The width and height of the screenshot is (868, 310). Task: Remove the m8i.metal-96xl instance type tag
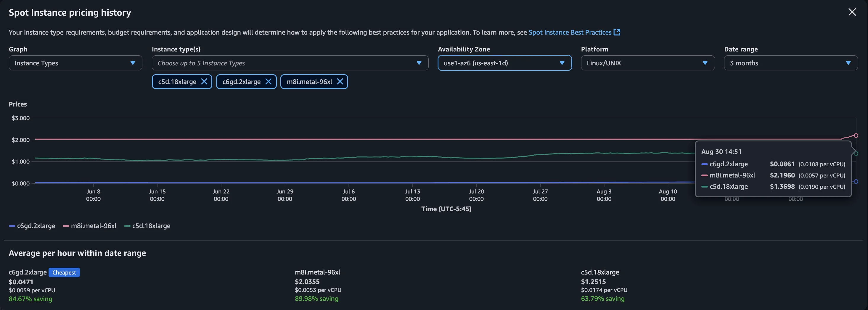[340, 81]
